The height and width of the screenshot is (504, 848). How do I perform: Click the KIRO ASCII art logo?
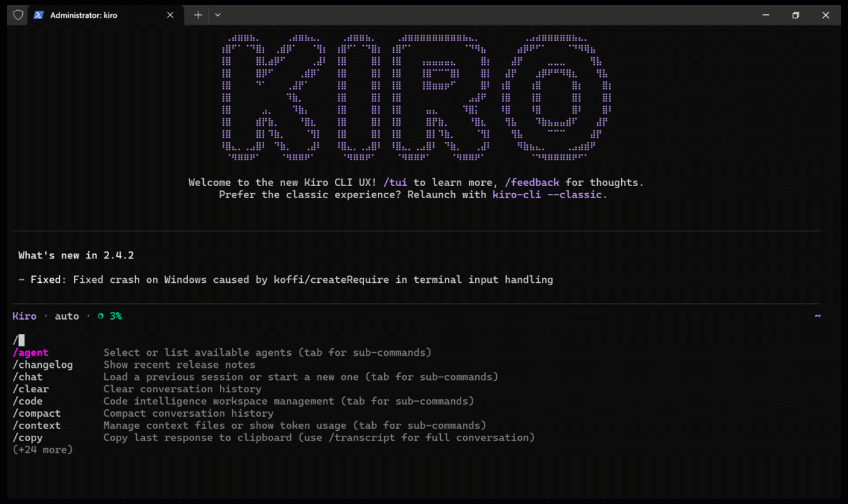pyautogui.click(x=417, y=98)
